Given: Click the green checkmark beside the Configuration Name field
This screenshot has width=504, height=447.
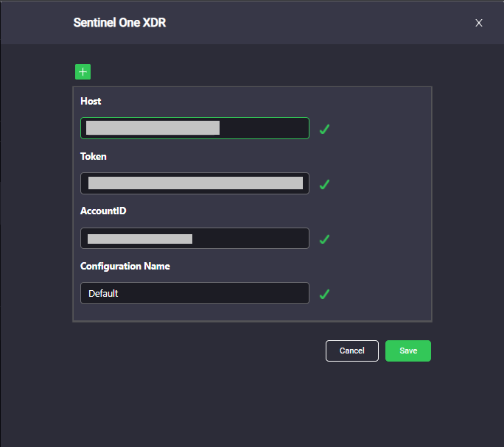Looking at the screenshot, I should pos(324,294).
